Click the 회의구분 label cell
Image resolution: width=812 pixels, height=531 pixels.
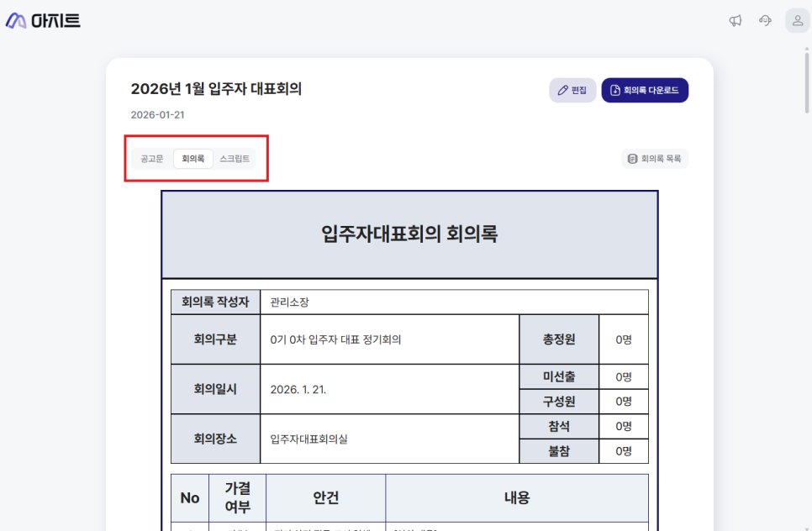215,339
